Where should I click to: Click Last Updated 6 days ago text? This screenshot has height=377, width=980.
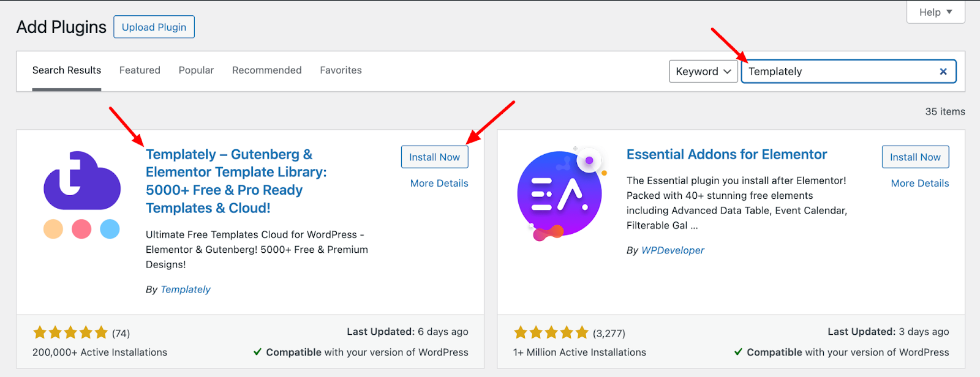pyautogui.click(x=407, y=332)
